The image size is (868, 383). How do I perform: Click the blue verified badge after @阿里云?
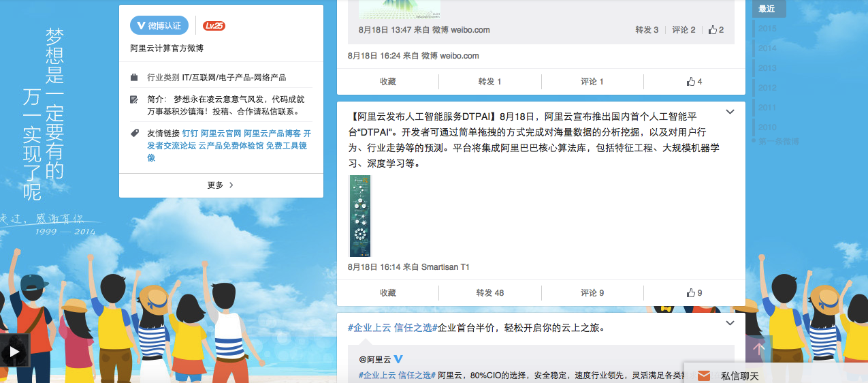pyautogui.click(x=399, y=359)
